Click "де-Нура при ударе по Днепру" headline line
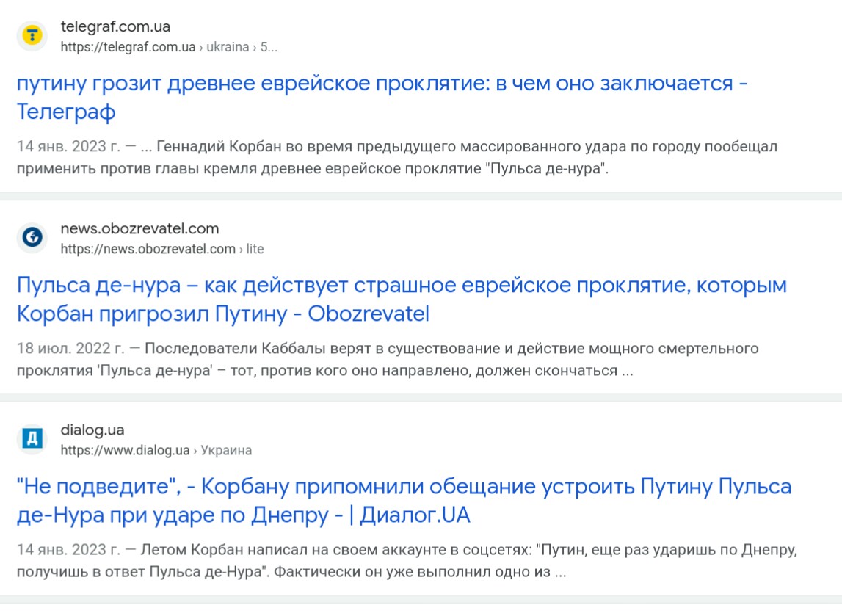The width and height of the screenshot is (842, 616). 173,515
